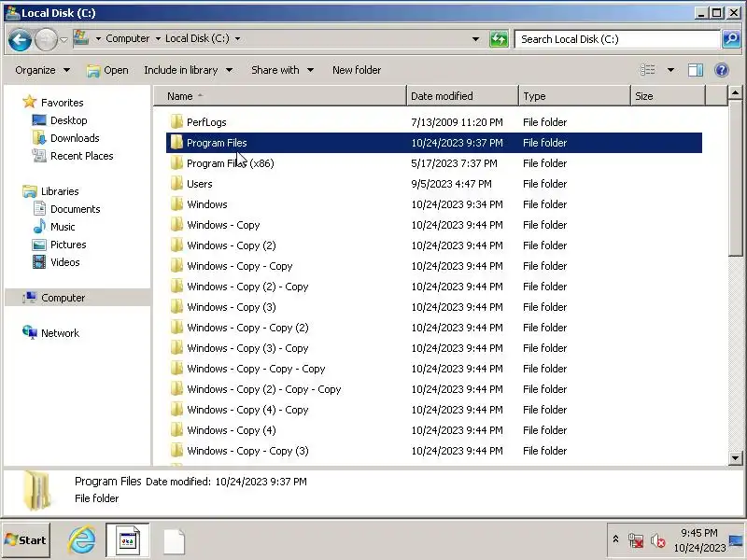This screenshot has width=747, height=560.
Task: Open Recent Places in Favorites
Action: pyautogui.click(x=81, y=156)
